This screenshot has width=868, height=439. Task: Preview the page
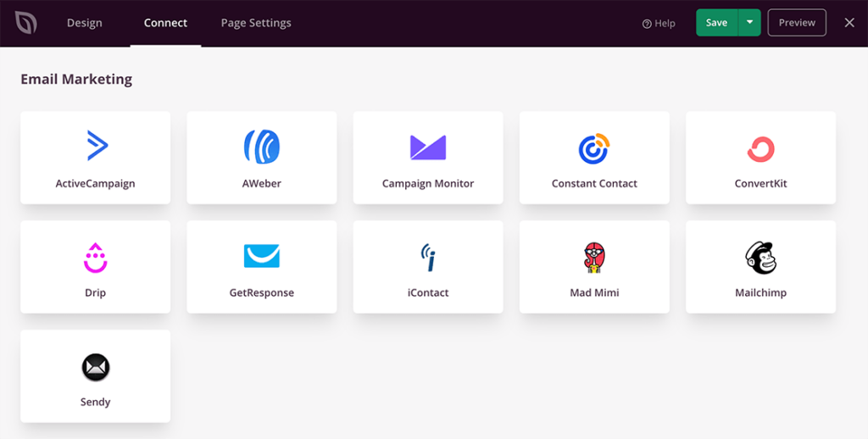(797, 23)
